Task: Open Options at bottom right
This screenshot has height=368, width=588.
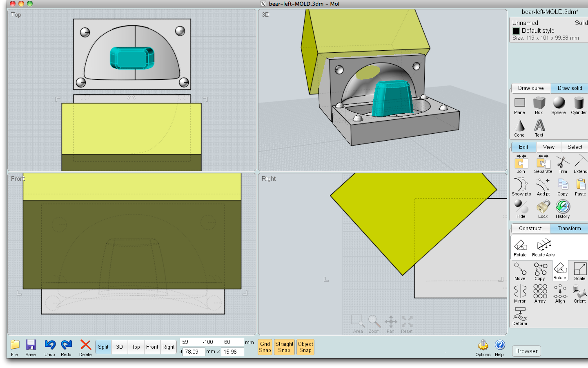Action: point(483,348)
